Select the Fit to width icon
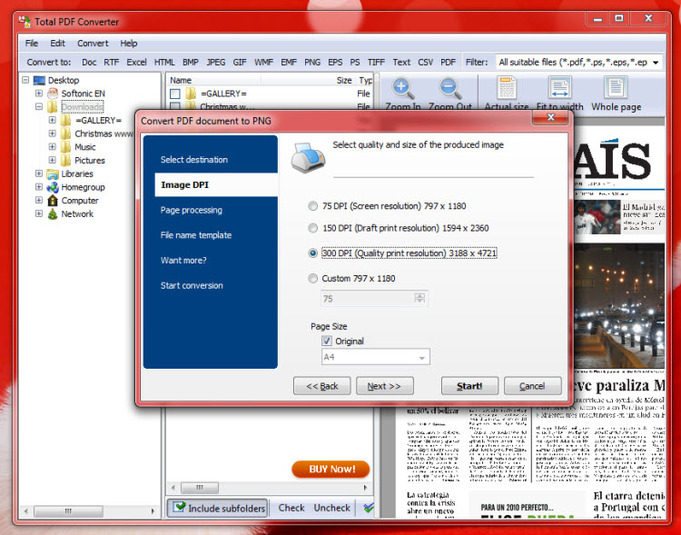 [559, 87]
